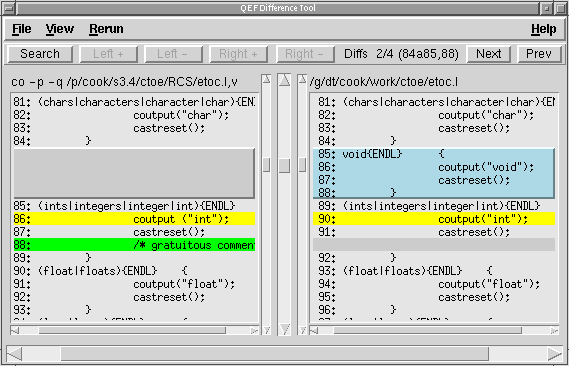The width and height of the screenshot is (569, 366).
Task: Click the QEF Difference Tool title bar
Action: (x=278, y=8)
